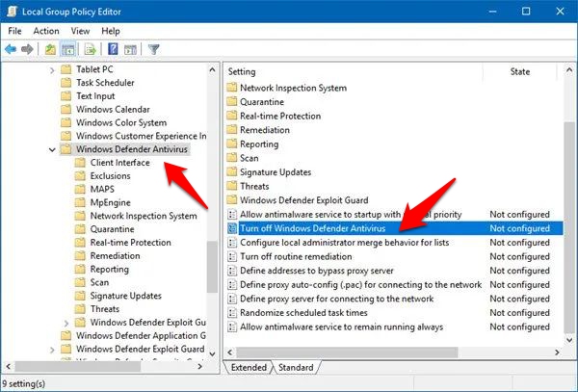Click the Local Group Policy Editor title icon
This screenshot has width=578, height=392.
pos(12,12)
